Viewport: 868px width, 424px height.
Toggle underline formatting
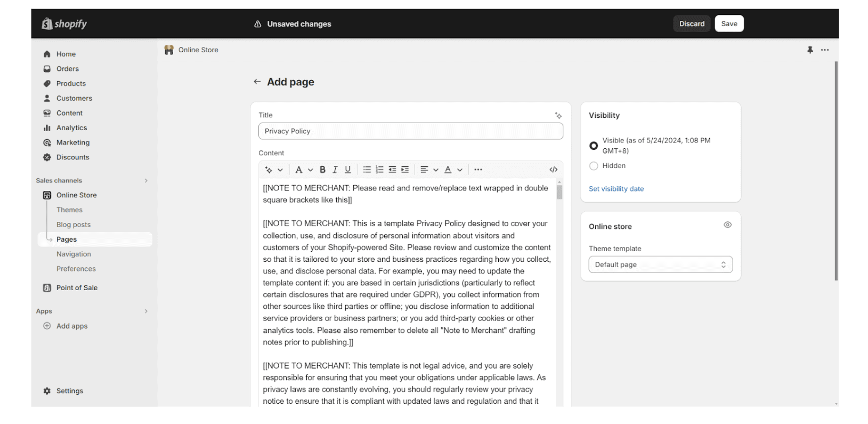[x=347, y=170]
